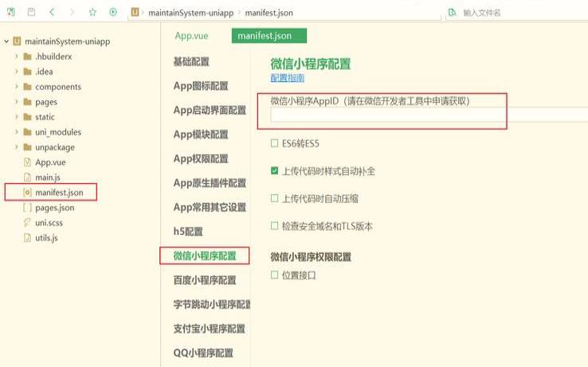Open the App模块配置 section

(201, 135)
